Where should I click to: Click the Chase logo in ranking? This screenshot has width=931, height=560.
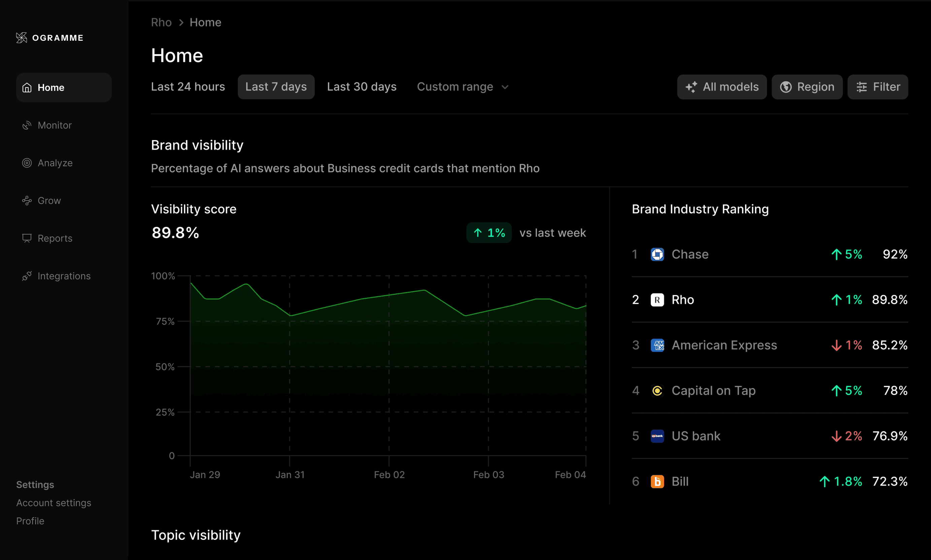point(657,255)
